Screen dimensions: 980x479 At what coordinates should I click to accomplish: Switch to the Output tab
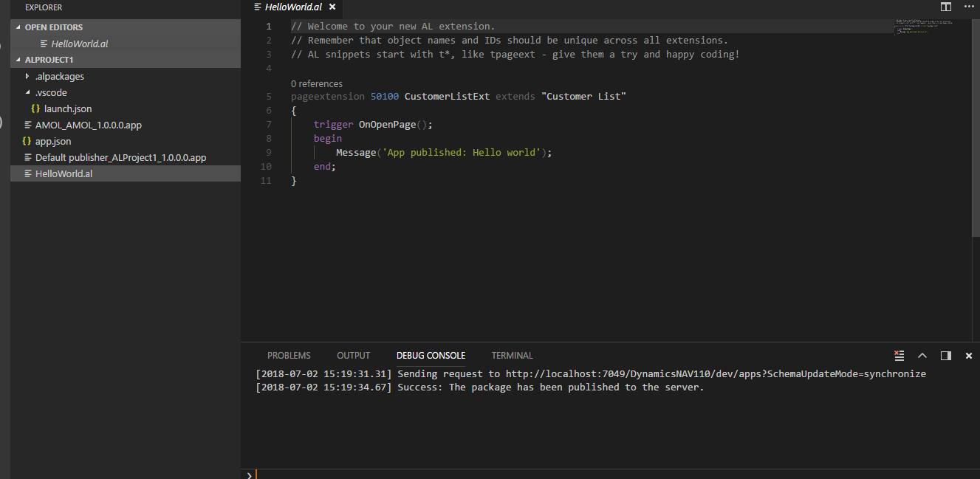353,356
